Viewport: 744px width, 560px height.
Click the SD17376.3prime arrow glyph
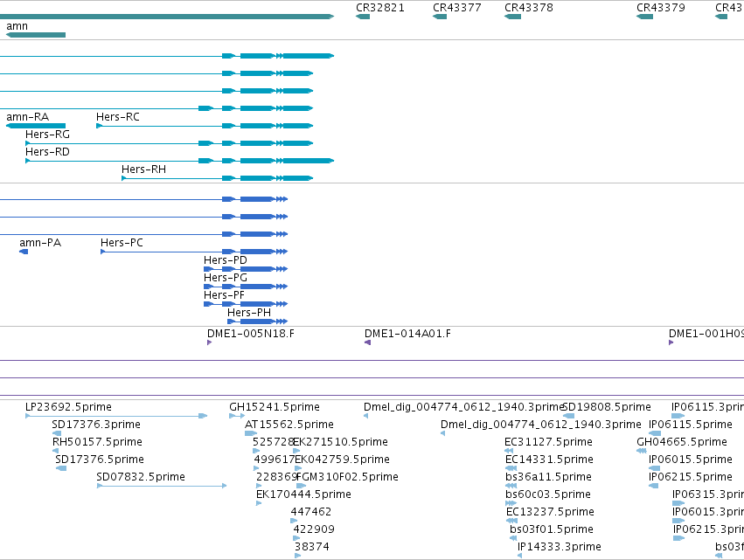[57, 433]
